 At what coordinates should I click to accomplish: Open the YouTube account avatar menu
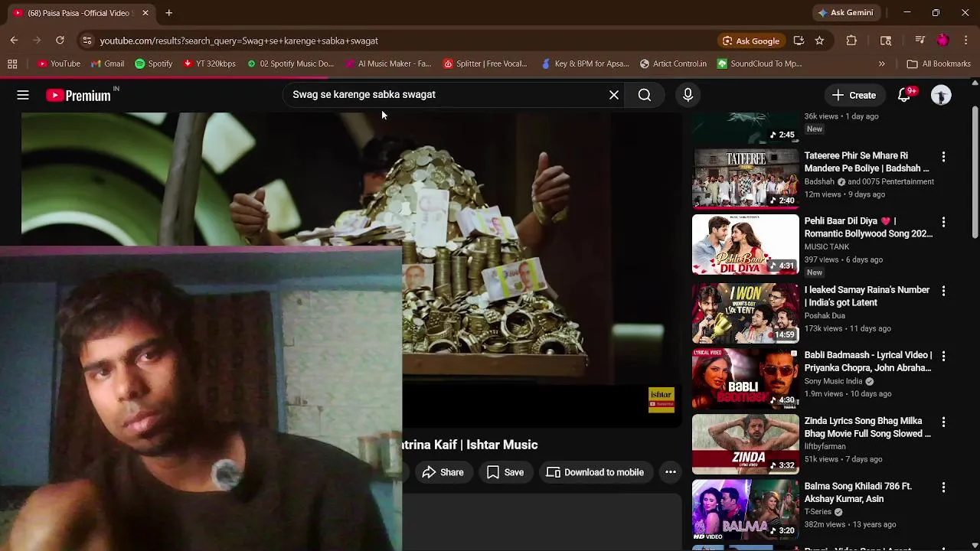(x=941, y=95)
